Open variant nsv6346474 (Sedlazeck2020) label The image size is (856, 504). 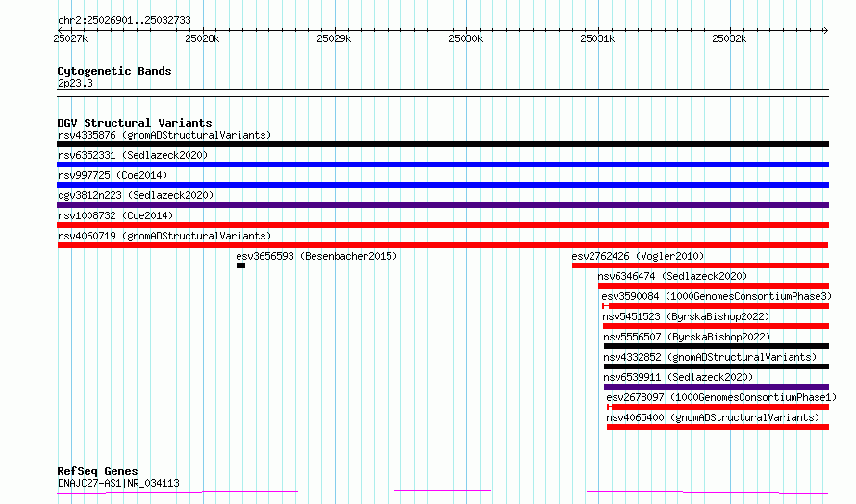tap(672, 276)
